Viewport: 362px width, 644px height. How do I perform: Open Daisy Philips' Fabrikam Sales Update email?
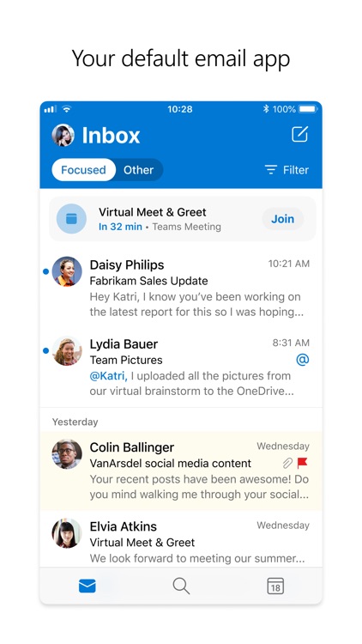point(181,288)
